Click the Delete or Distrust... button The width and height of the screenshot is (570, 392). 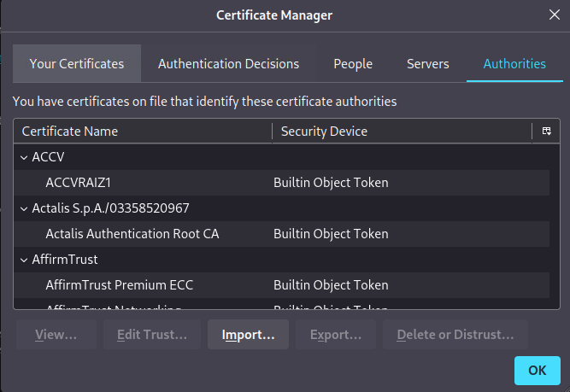tap(455, 335)
